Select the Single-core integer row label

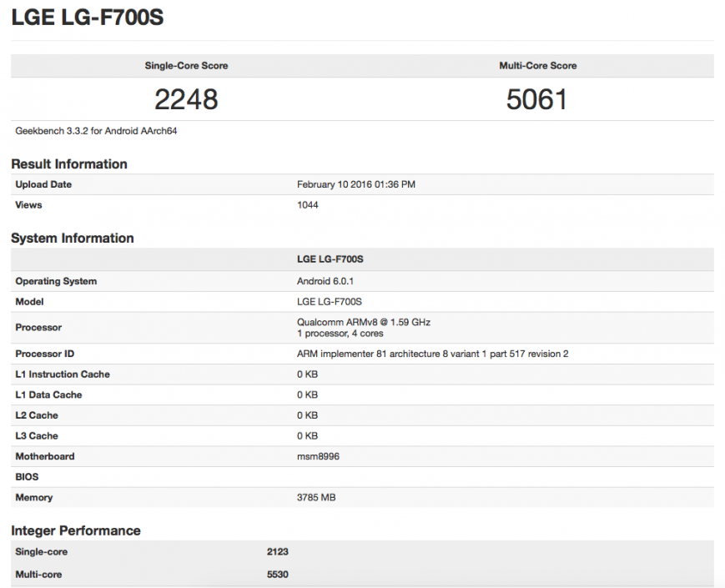click(x=41, y=551)
